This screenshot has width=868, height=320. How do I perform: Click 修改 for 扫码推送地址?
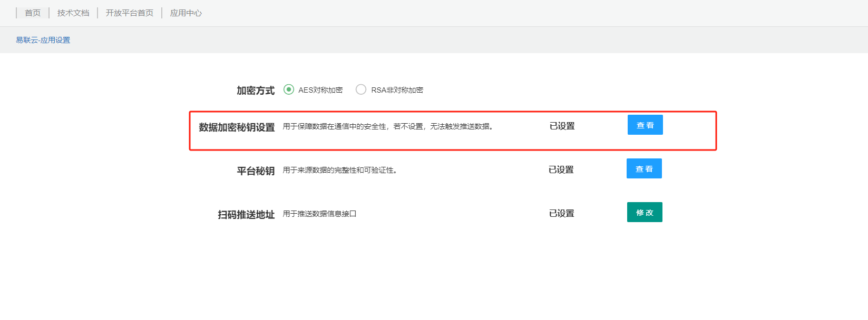coord(645,213)
